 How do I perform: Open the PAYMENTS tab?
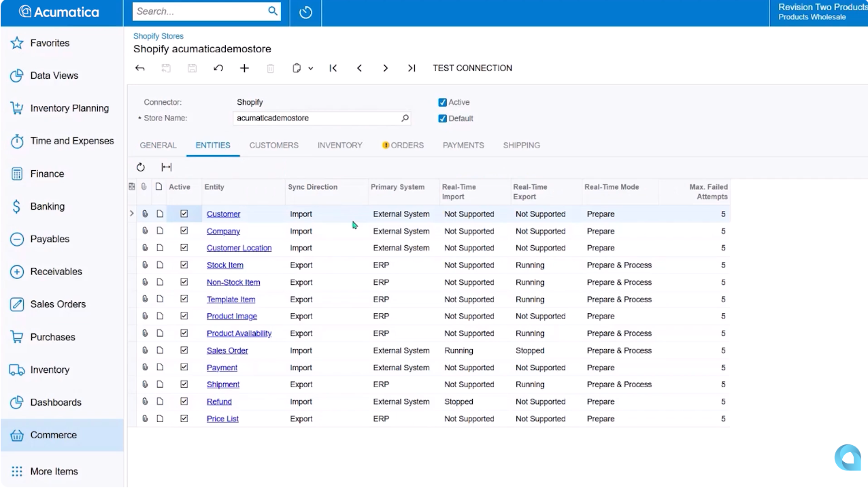pyautogui.click(x=463, y=145)
